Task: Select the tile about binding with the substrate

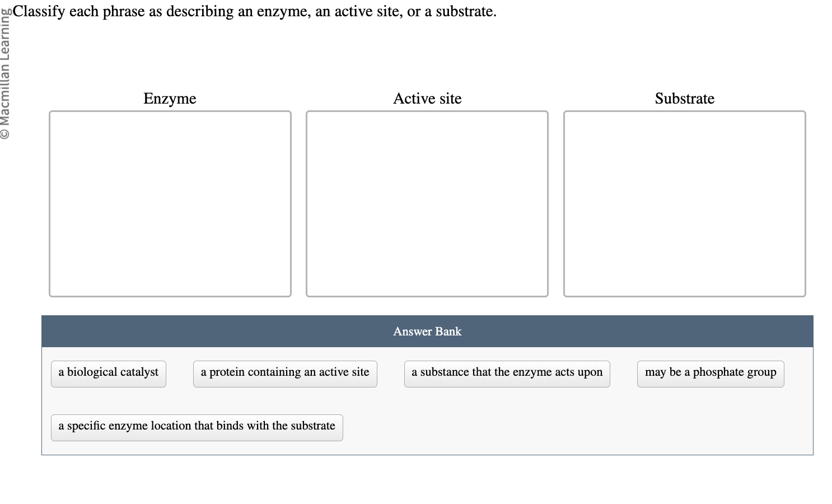Action: (197, 427)
